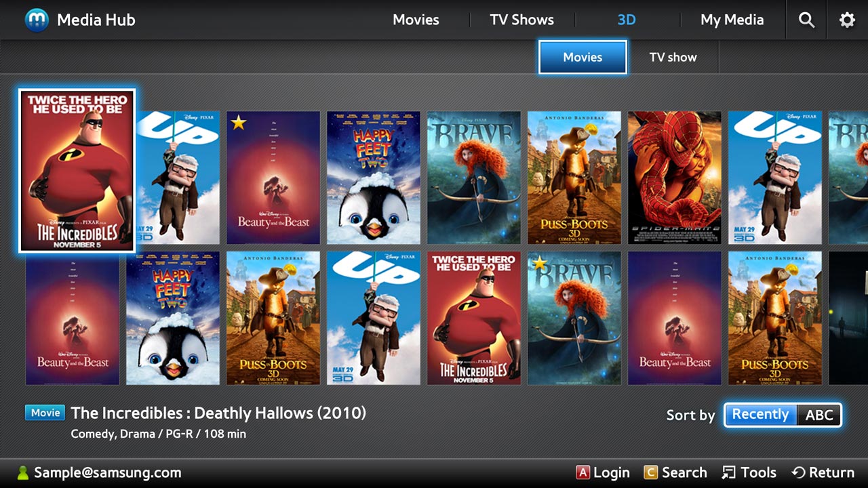This screenshot has height=488, width=868.
Task: Select the Movies sub-tab filter
Action: [583, 57]
